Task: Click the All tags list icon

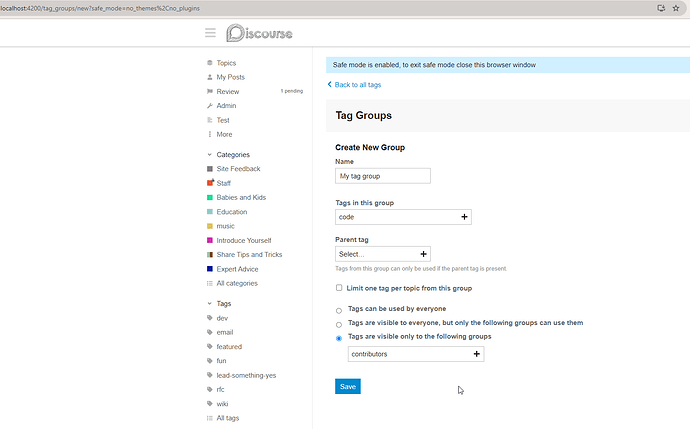Action: click(x=210, y=418)
